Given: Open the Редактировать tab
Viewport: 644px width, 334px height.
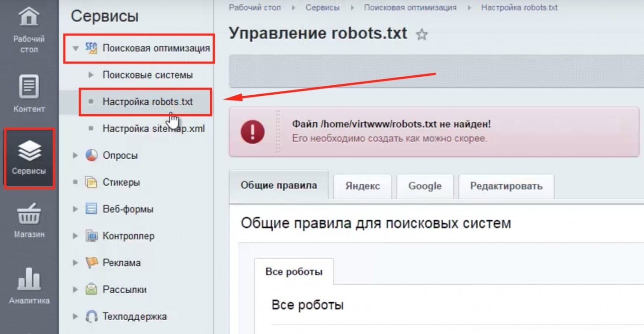Looking at the screenshot, I should [x=506, y=186].
